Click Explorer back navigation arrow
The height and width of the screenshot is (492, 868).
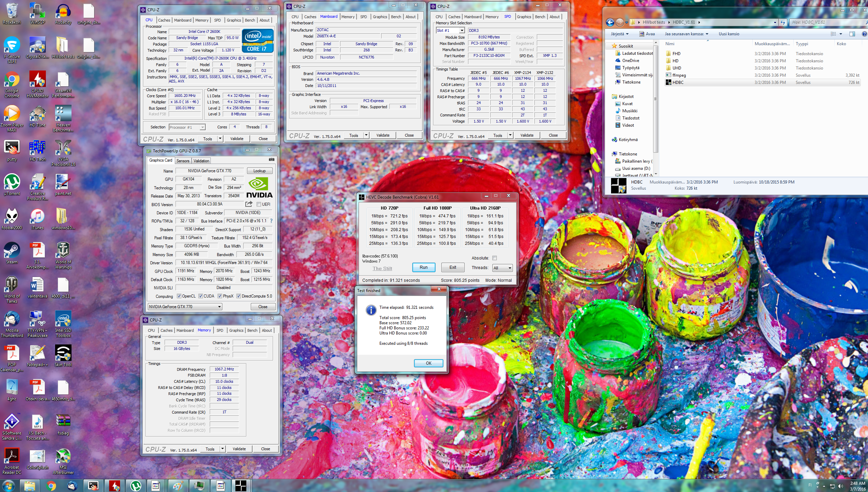(610, 22)
